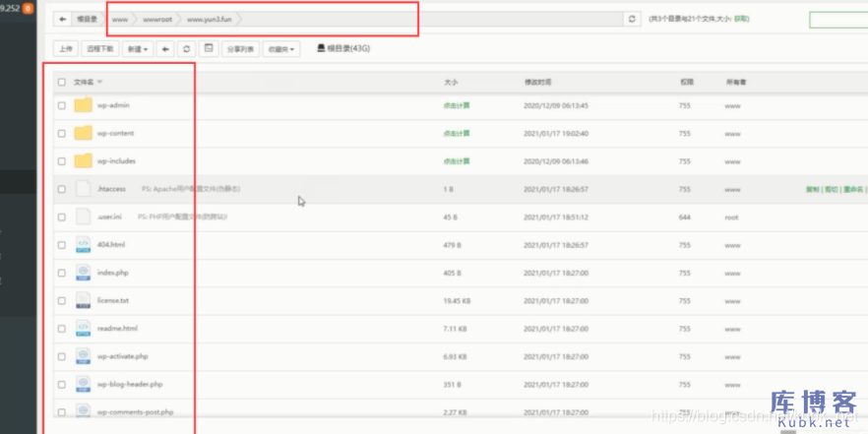Open the wp-admin folder icon
This screenshot has height=434, width=868.
83,105
